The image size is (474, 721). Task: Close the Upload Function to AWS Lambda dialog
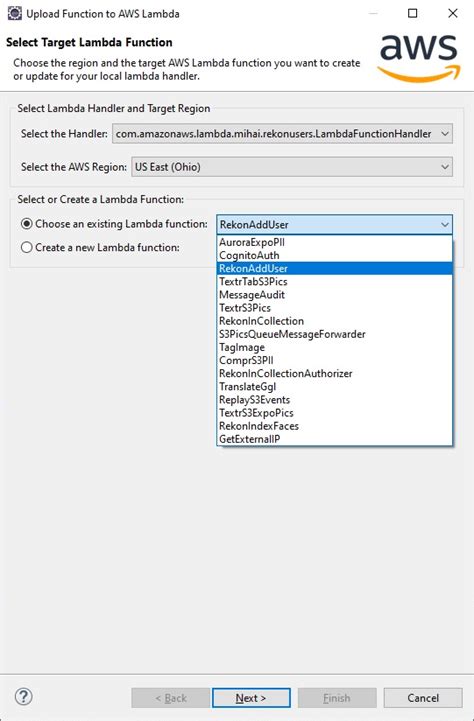453,13
